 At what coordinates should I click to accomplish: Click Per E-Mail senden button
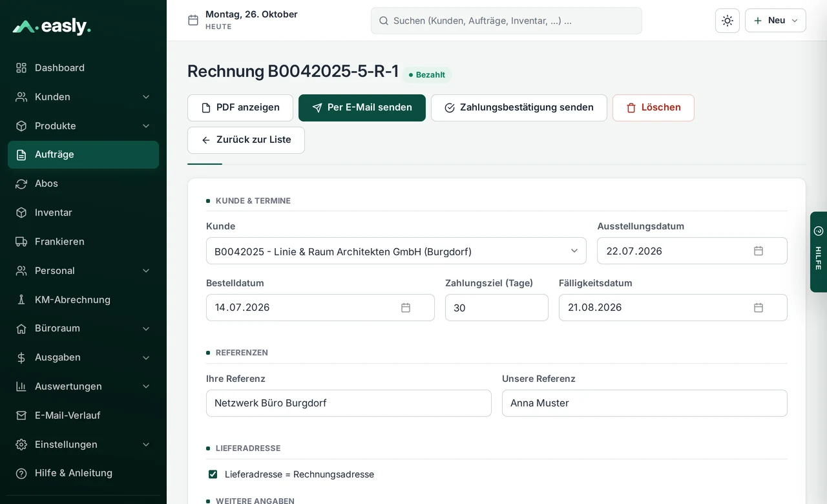tap(362, 108)
